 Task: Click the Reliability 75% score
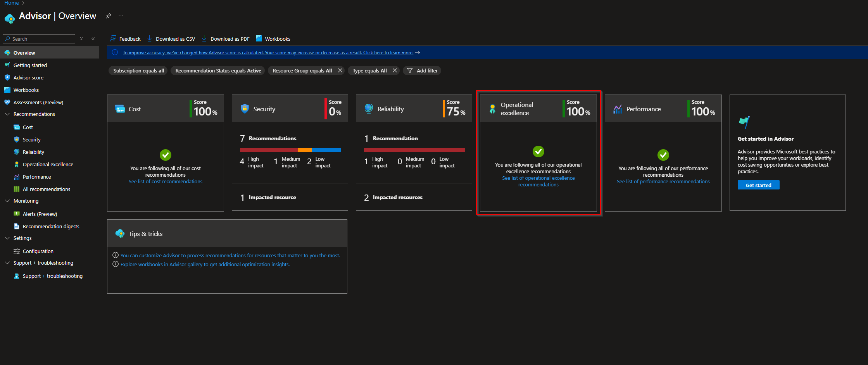point(456,112)
